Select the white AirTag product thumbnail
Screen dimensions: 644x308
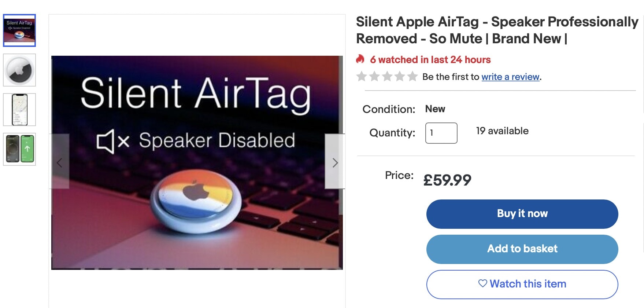pyautogui.click(x=19, y=70)
